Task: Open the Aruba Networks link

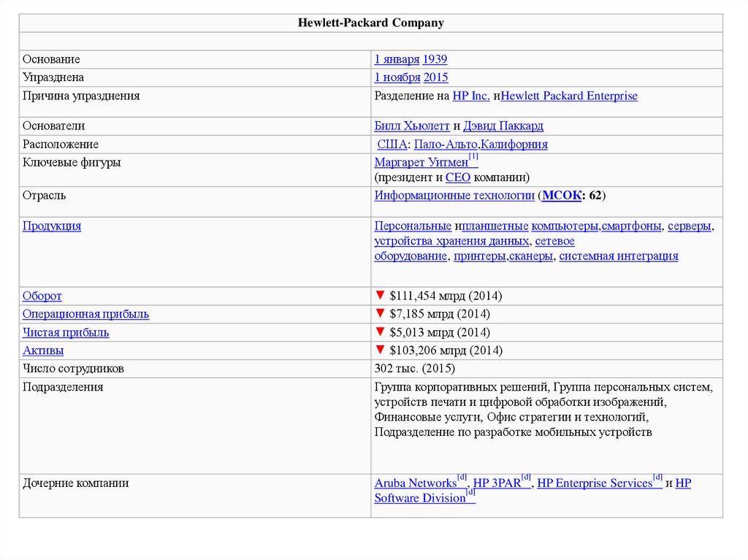Action: 416,483
